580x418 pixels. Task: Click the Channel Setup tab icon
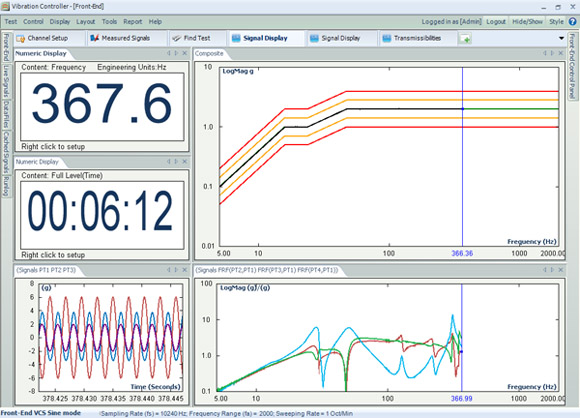tap(20, 38)
